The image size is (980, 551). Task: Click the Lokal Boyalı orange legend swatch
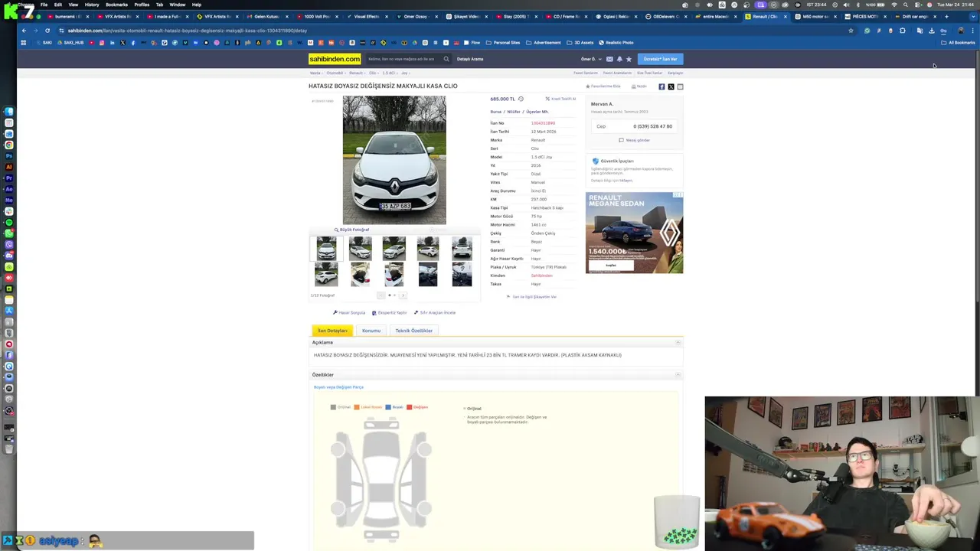[x=357, y=407]
